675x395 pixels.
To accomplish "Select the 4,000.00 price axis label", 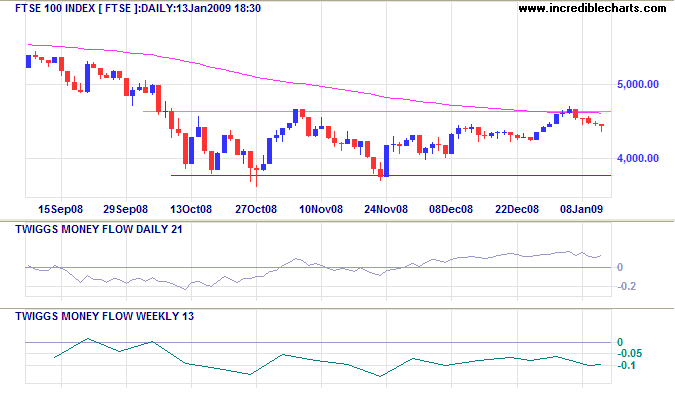I will (x=638, y=158).
